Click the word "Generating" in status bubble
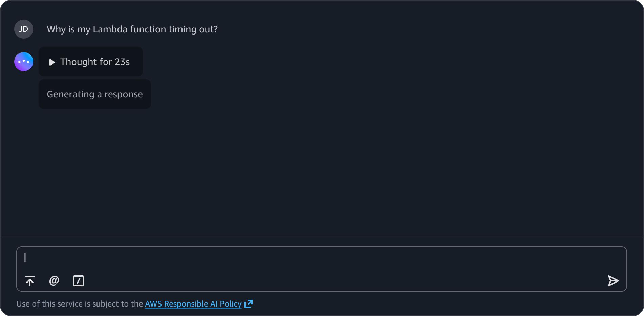This screenshot has height=316, width=644. tap(70, 94)
